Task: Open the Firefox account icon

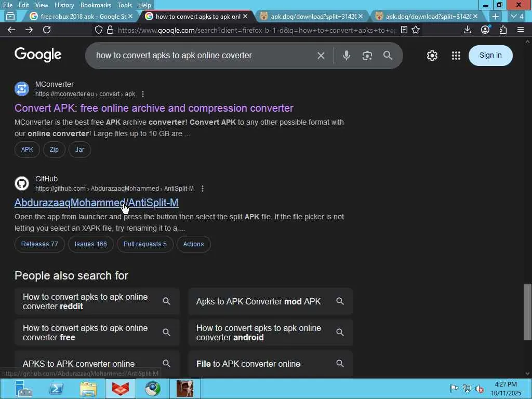Action: 485,30
